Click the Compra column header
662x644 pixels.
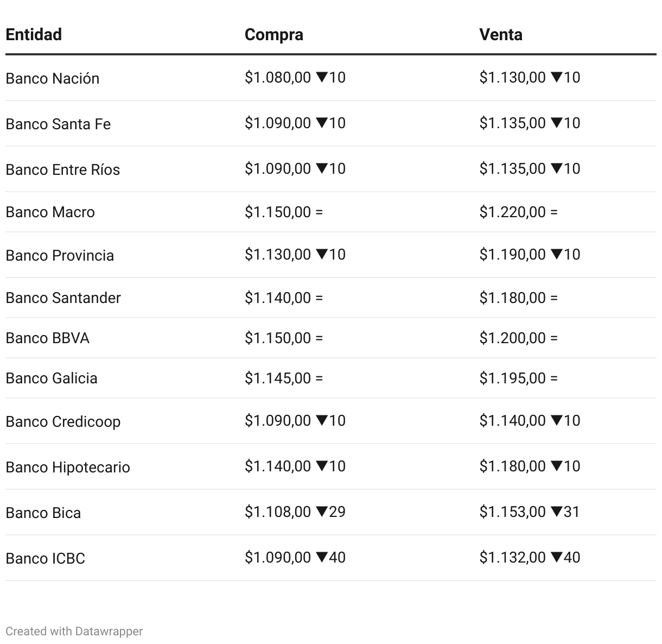click(274, 34)
